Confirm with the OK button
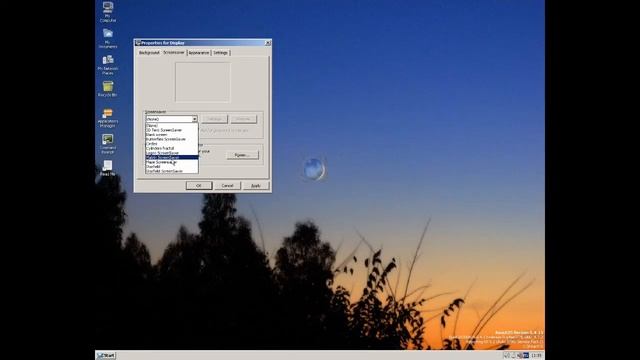Viewport: 640px width, 360px height. click(199, 185)
